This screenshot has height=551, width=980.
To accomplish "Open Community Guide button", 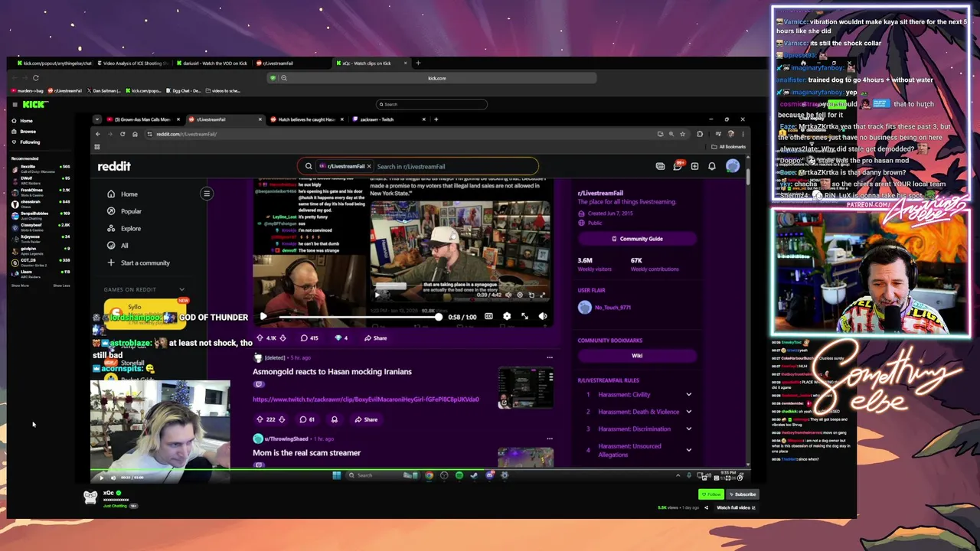I will [637, 239].
